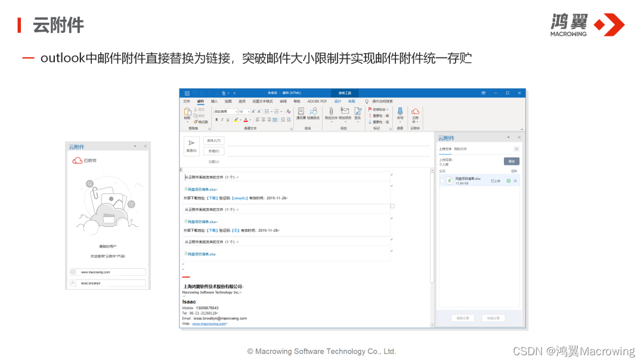The image size is (644, 363).
Task: Toggle Bold formatting in the ribbon
Action: (217, 119)
